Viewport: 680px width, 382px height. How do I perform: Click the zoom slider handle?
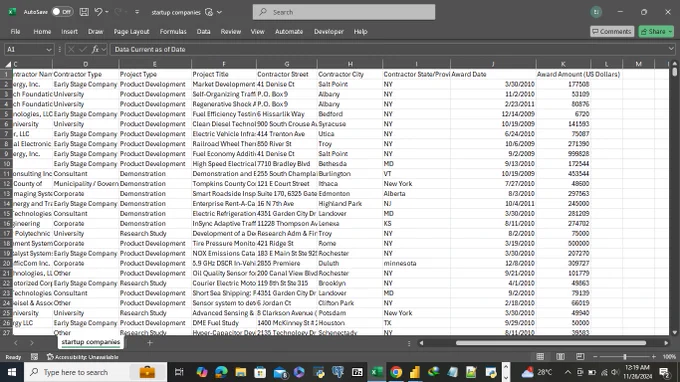[625, 356]
